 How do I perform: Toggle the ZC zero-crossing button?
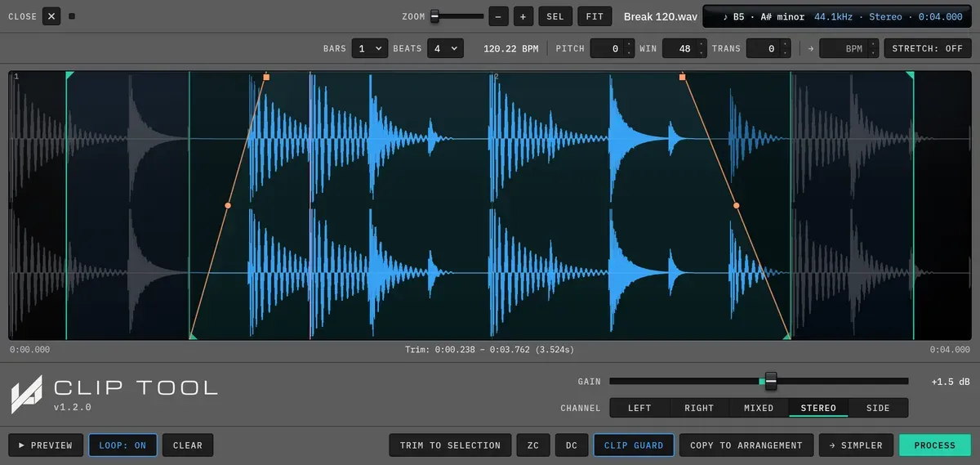533,445
